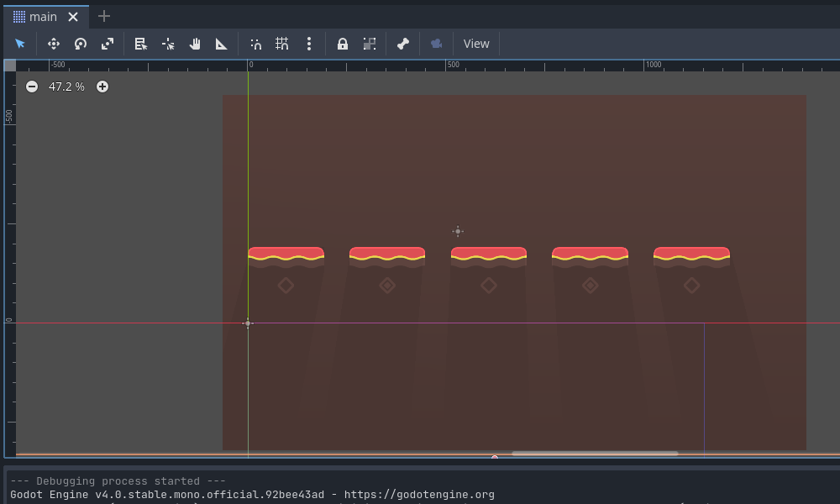Switch to the main scene tab
This screenshot has height=504, width=840.
(x=43, y=17)
